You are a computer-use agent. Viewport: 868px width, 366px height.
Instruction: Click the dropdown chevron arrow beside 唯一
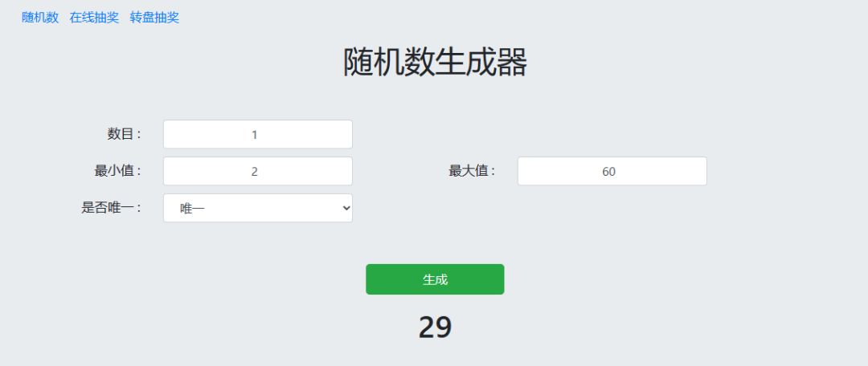coord(346,208)
